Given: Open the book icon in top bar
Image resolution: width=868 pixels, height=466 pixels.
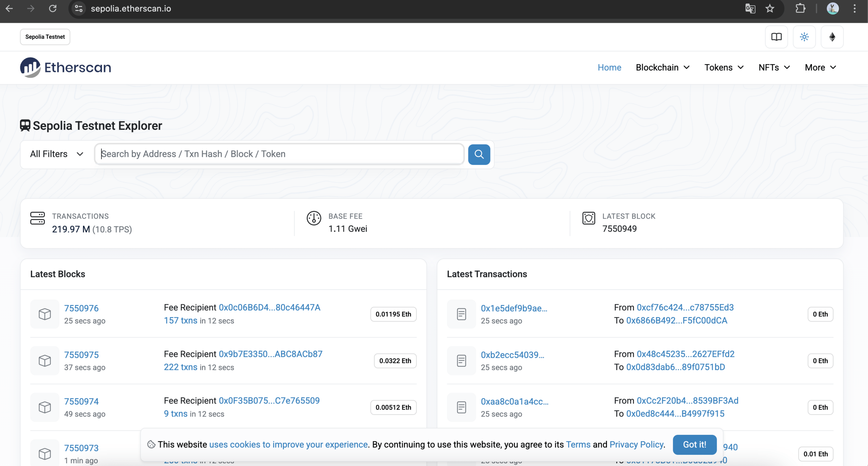Looking at the screenshot, I should point(776,37).
